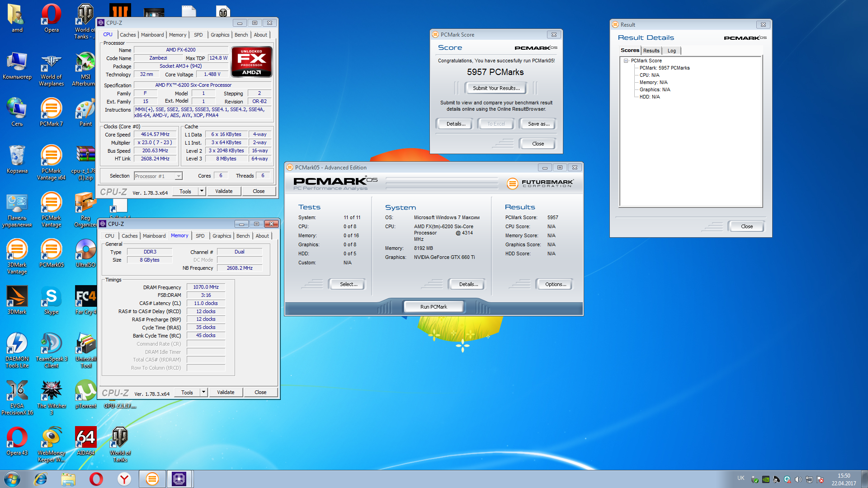Open Панель управления desktop icon

[17, 210]
